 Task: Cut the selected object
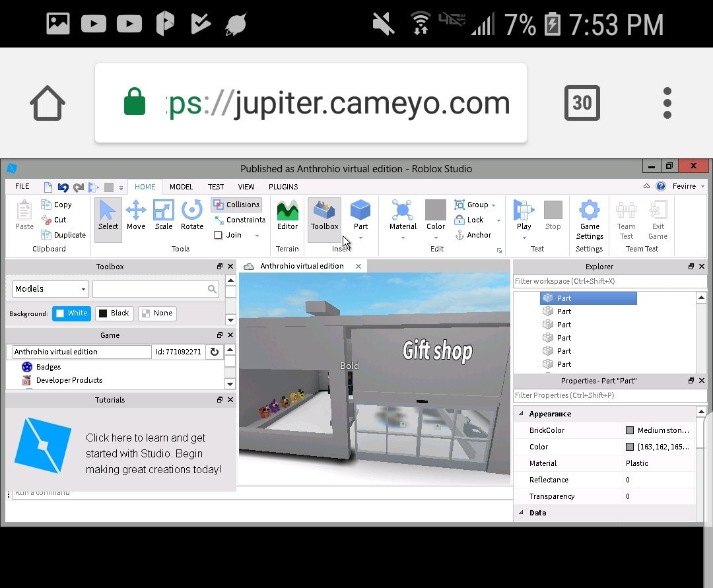pos(53,220)
